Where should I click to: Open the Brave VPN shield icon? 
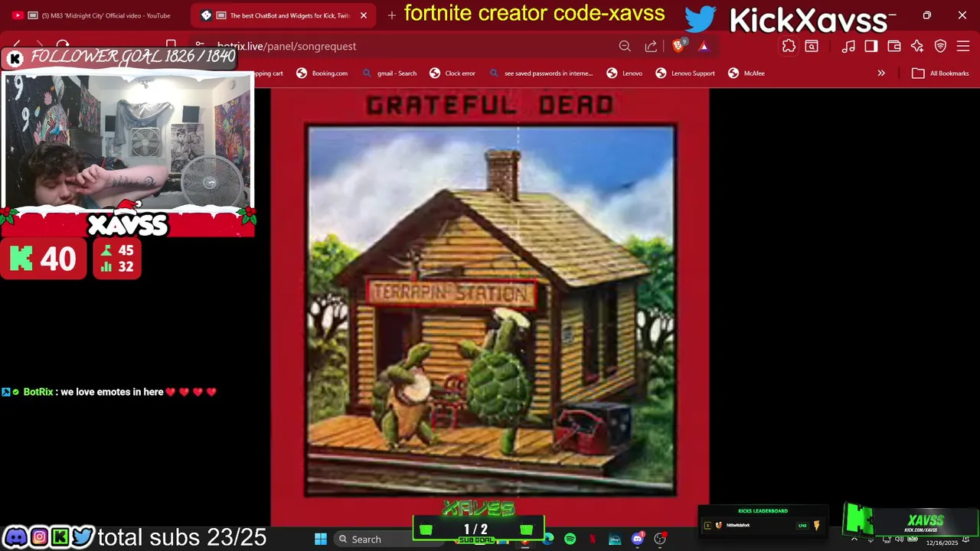click(x=940, y=46)
